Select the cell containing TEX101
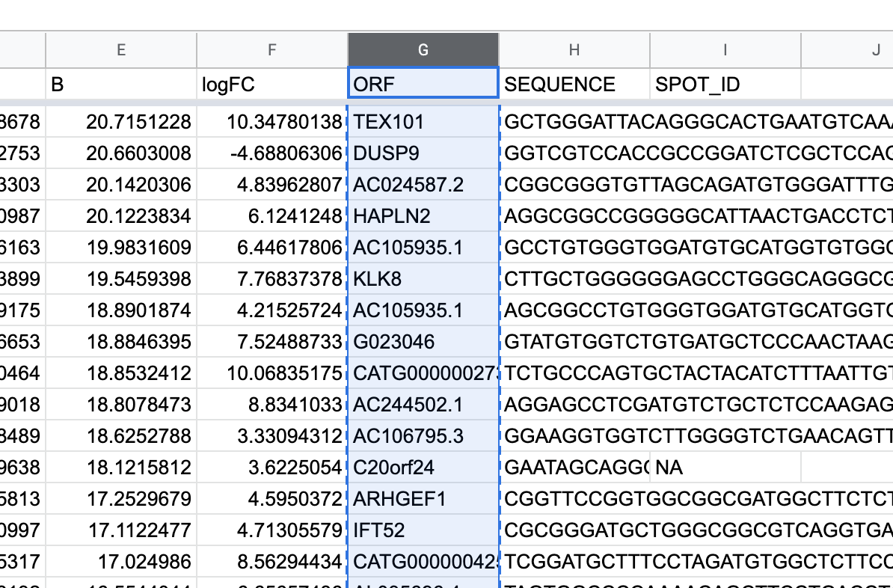This screenshot has width=893, height=588. [423, 121]
